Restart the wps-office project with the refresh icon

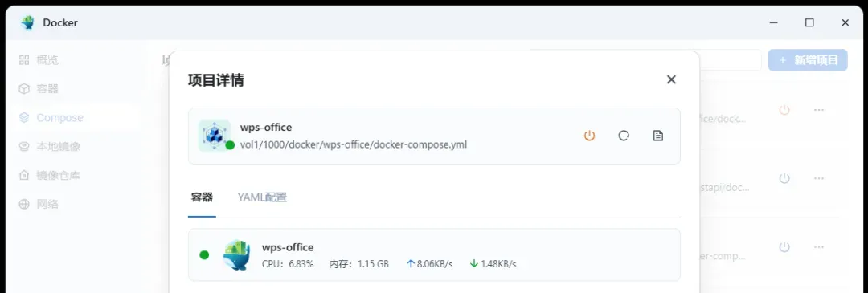tap(624, 136)
